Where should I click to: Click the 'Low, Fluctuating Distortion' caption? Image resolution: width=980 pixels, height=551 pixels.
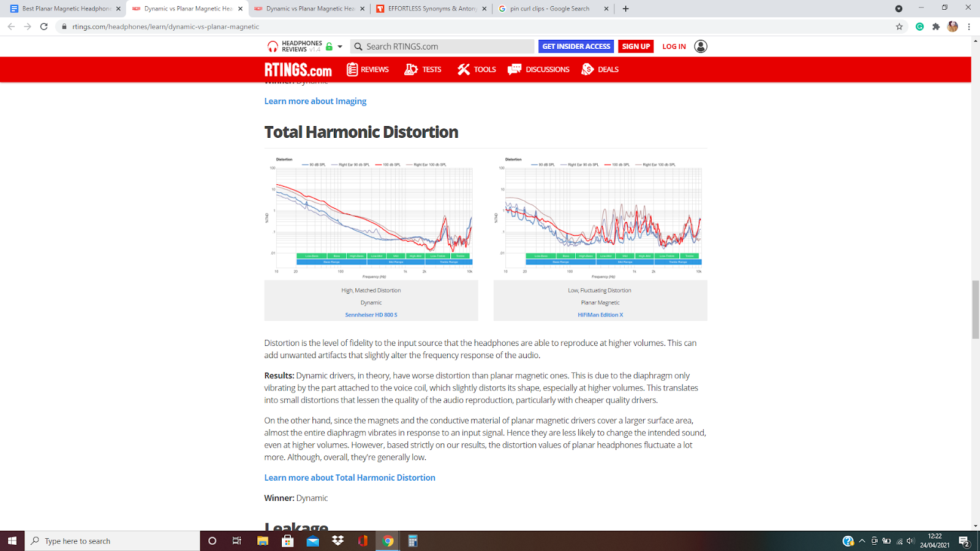600,290
